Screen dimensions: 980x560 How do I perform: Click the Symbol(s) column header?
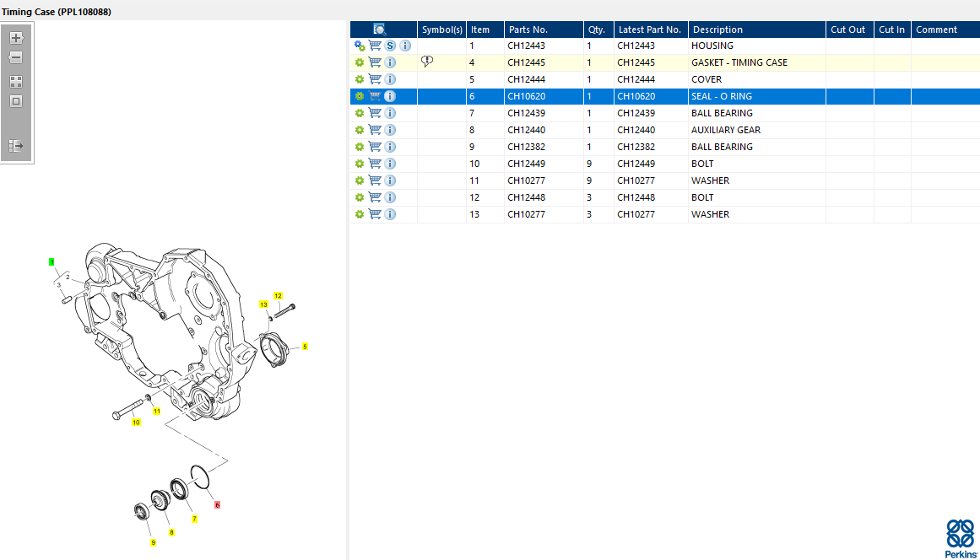[x=441, y=30]
